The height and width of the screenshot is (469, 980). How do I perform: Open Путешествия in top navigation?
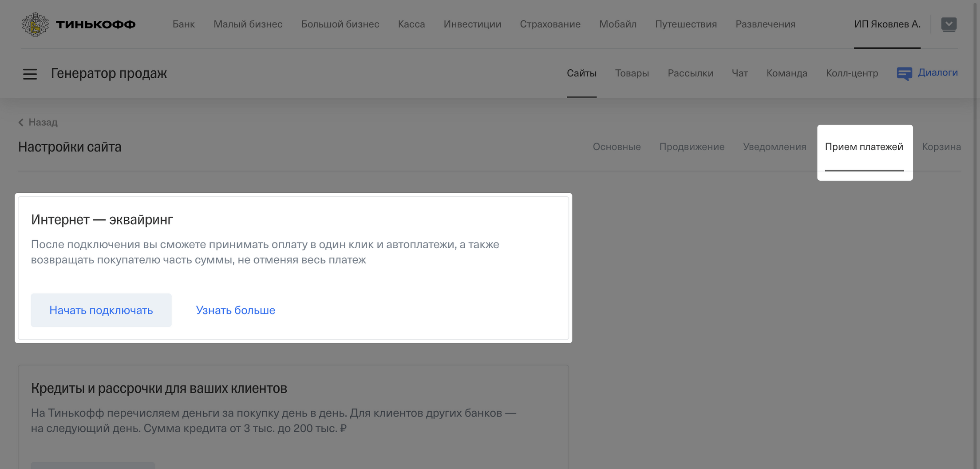[x=686, y=24]
